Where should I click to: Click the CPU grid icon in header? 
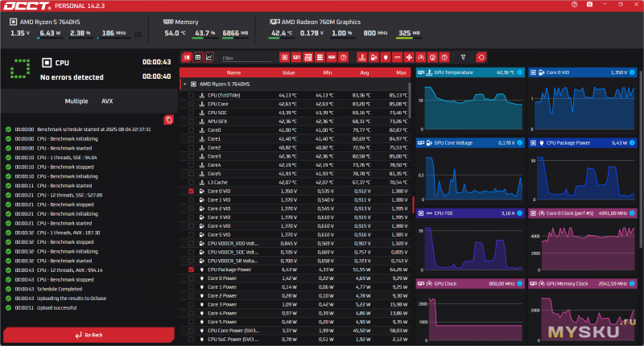click(138, 35)
